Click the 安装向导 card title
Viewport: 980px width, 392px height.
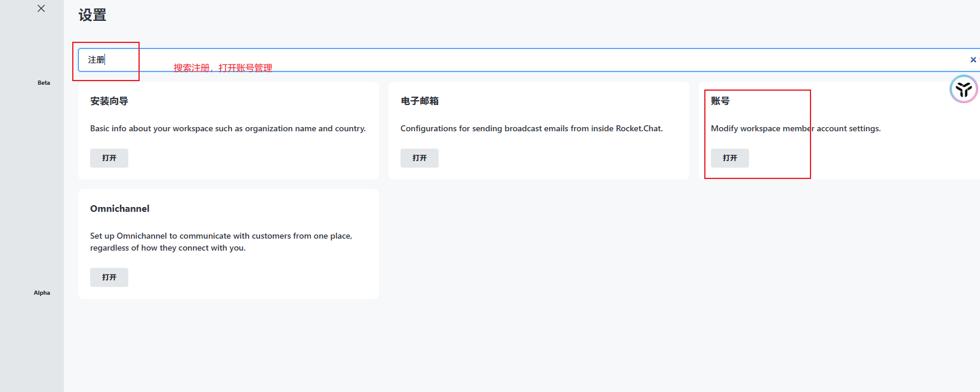(x=109, y=101)
